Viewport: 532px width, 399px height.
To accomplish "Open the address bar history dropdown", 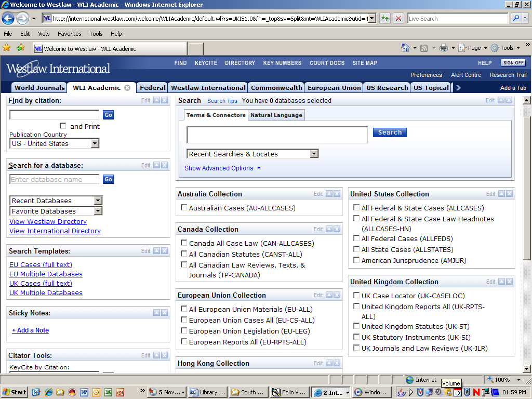I will pyautogui.click(x=372, y=18).
